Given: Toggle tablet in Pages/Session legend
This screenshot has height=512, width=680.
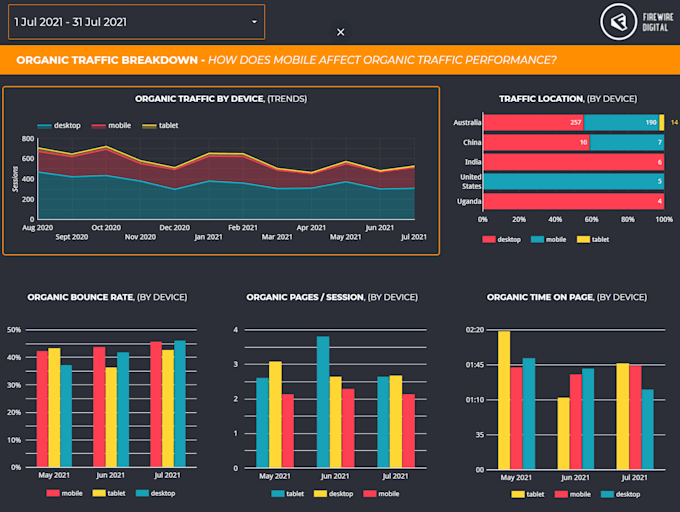Looking at the screenshot, I should [288, 494].
